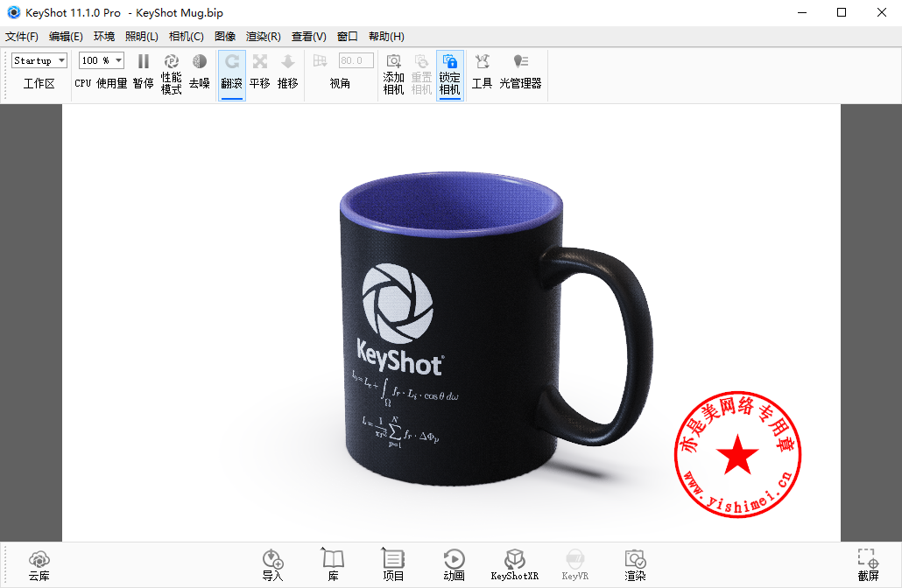Open the Window (窗口) menu
This screenshot has width=902, height=588.
tap(348, 36)
